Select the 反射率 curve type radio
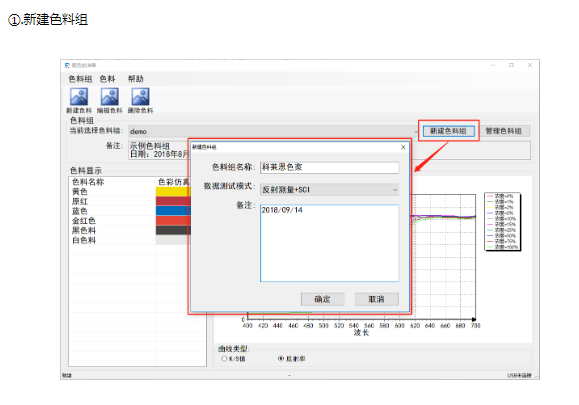The image size is (579, 405). 281,358
